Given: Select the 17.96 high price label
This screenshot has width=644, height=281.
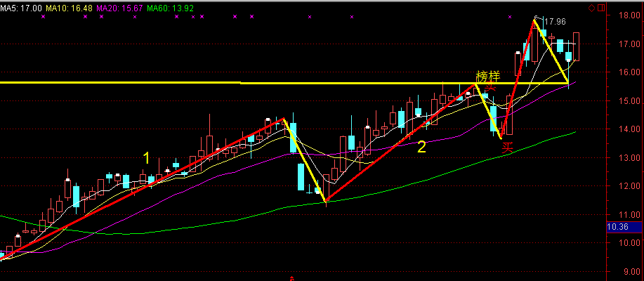Looking at the screenshot, I should [x=555, y=22].
